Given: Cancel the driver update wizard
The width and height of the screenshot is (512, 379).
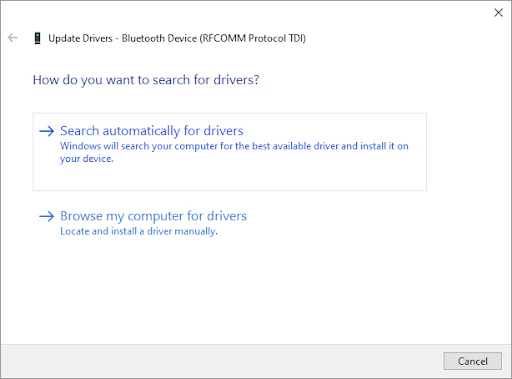Looking at the screenshot, I should [x=472, y=361].
